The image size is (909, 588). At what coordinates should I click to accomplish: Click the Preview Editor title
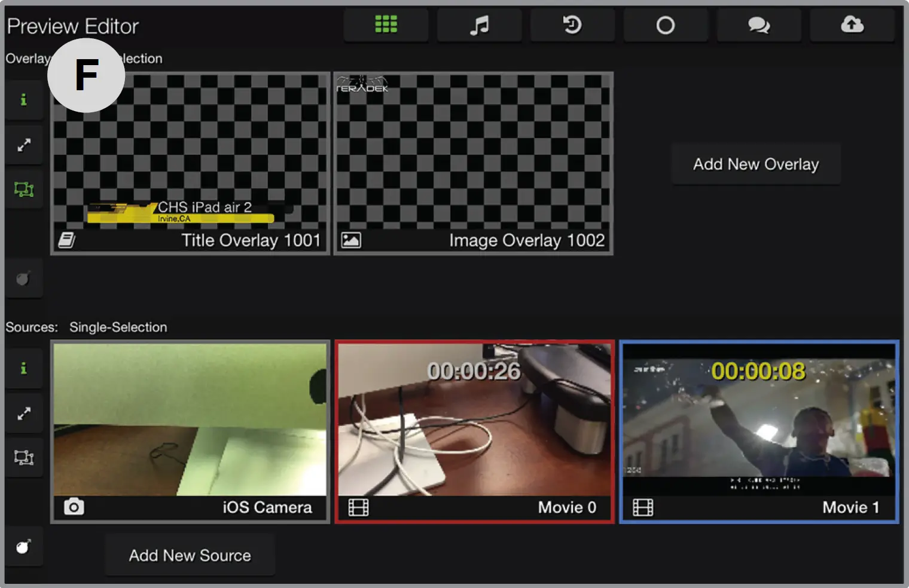pos(73,26)
